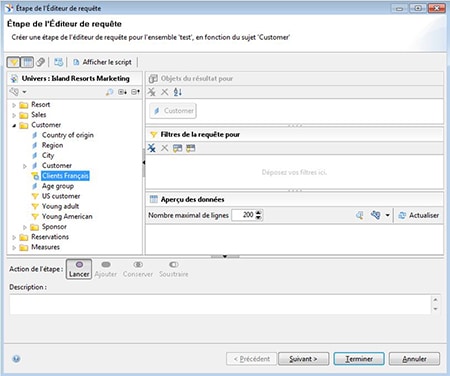Select the US customer filter
Screen dimensions: 450x376
click(61, 196)
